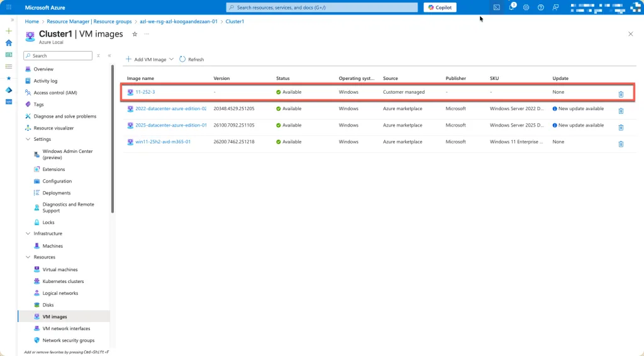The width and height of the screenshot is (644, 356).
Task: Delete the 11-252-3 image via trash icon
Action: (x=621, y=94)
